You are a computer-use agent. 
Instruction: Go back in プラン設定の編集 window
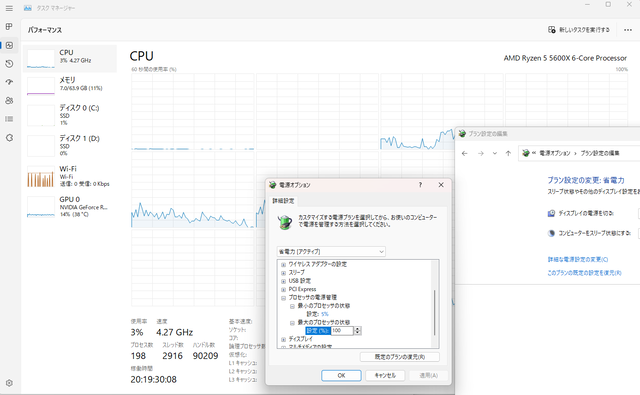[464, 153]
